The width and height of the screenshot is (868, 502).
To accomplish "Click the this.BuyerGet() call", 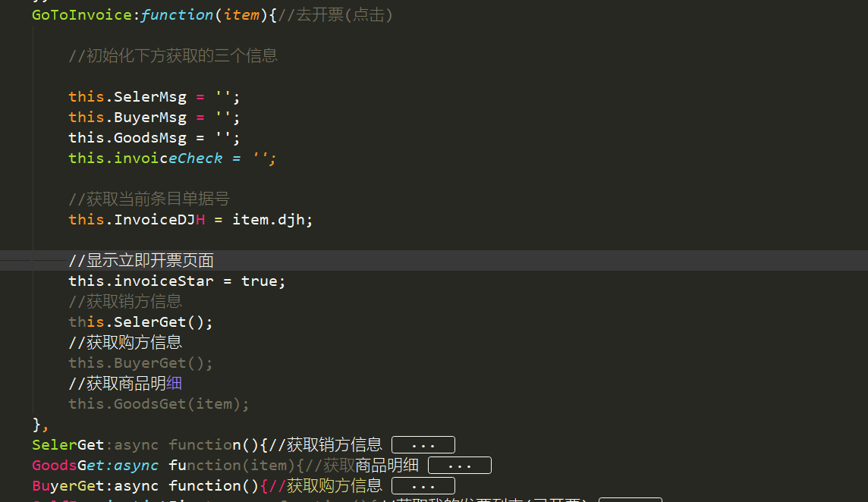I will [140, 363].
